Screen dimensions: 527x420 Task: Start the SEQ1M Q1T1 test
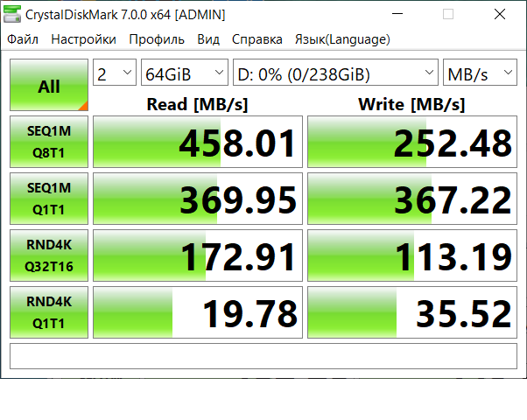click(x=49, y=198)
